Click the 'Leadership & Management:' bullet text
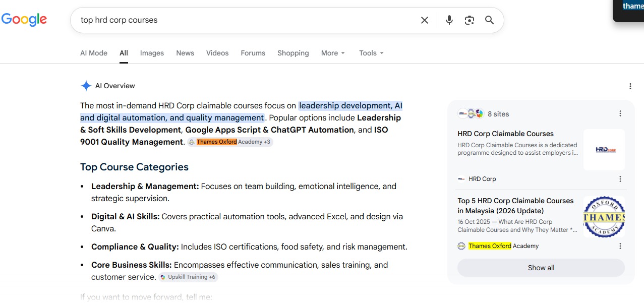Screen dimensions: 644x306 click(x=145, y=186)
